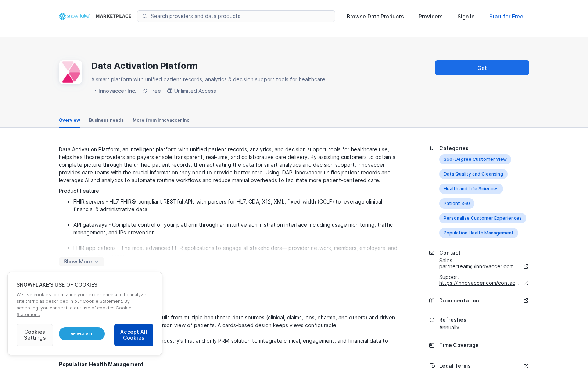The width and height of the screenshot is (588, 368).
Task: Open the Business needs tab
Action: (x=106, y=120)
